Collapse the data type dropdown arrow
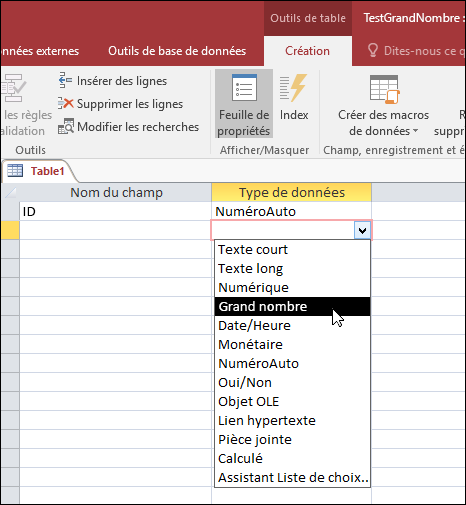466x505 pixels. click(362, 230)
